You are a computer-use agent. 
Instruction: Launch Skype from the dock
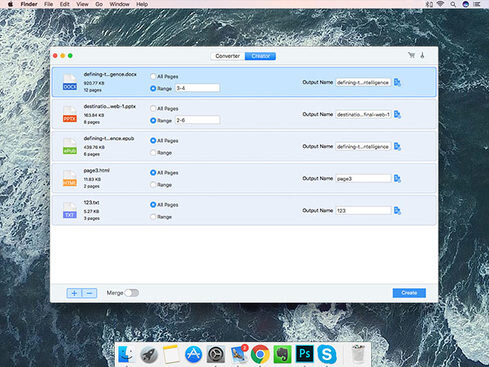pyautogui.click(x=327, y=354)
